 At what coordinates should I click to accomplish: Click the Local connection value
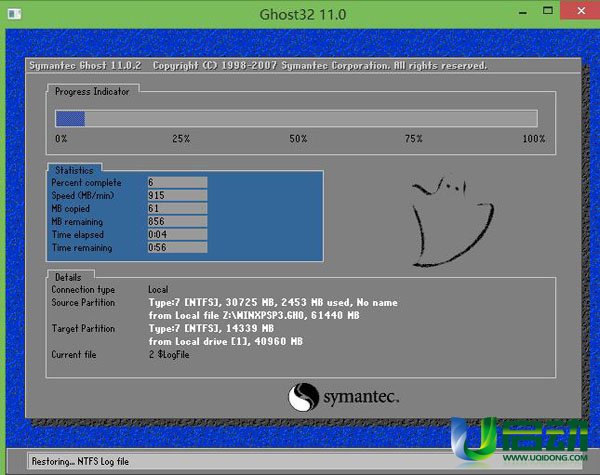(158, 289)
